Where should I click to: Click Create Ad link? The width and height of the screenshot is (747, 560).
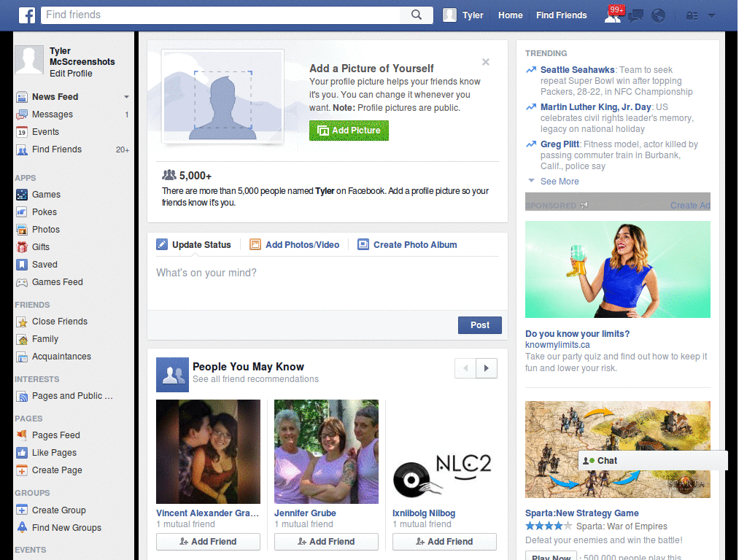[x=690, y=205]
